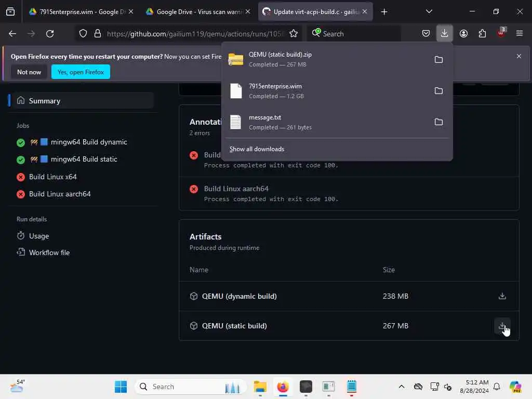Viewport: 532px width, 399px height.
Task: Open the Firefox View tab list icon
Action: coord(10,12)
